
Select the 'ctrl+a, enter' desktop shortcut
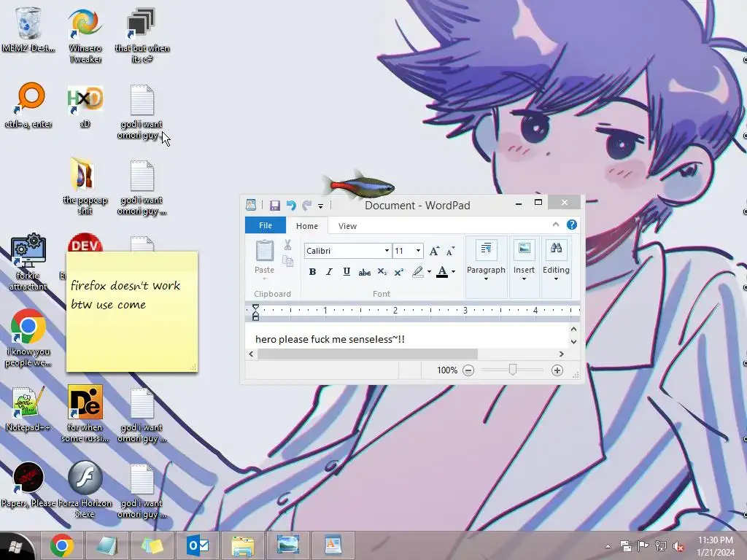(28, 105)
